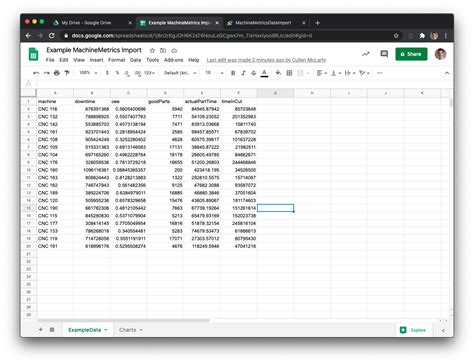Go back in Chrome
This screenshot has height=364, width=474.
click(28, 36)
